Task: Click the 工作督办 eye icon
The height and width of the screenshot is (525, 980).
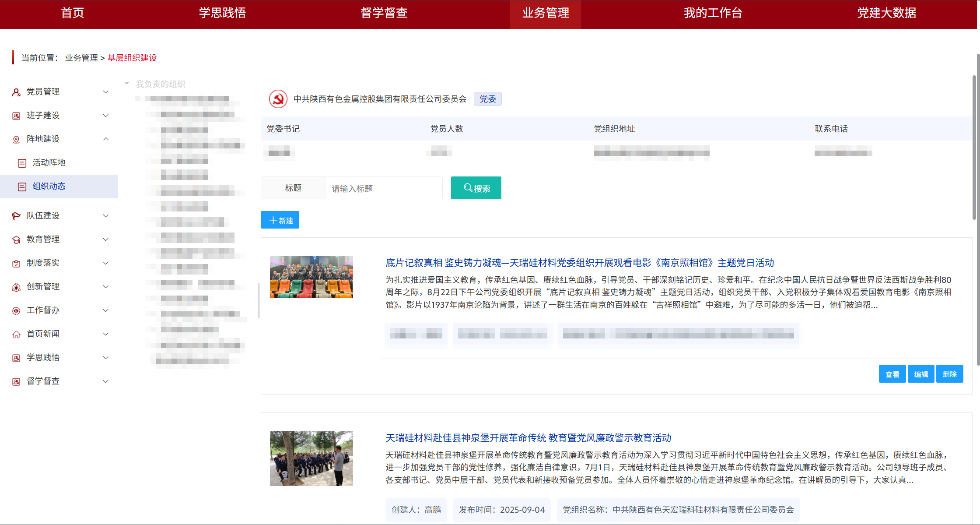Action: pos(16,310)
